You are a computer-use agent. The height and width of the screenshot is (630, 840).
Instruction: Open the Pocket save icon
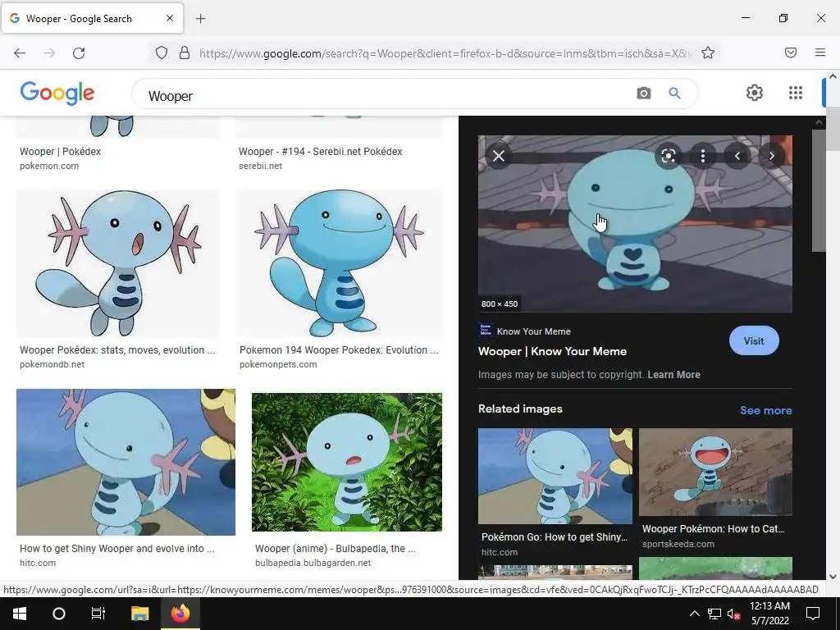coord(791,52)
